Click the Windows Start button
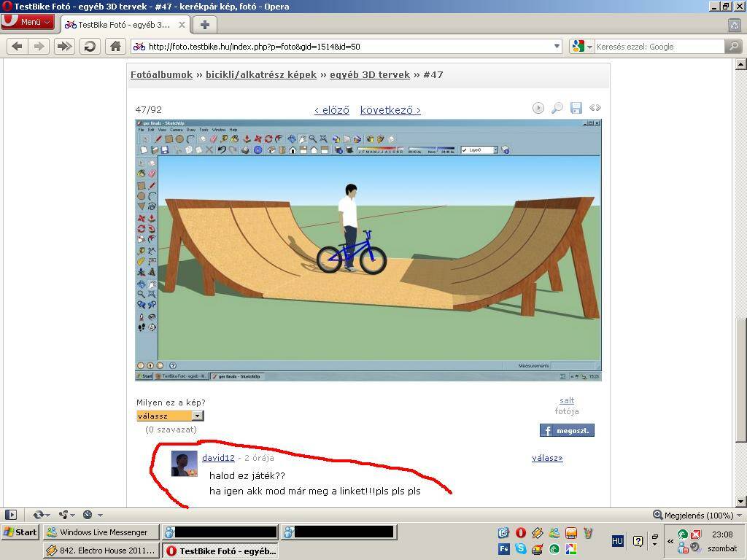This screenshot has width=747, height=560. click(x=20, y=532)
